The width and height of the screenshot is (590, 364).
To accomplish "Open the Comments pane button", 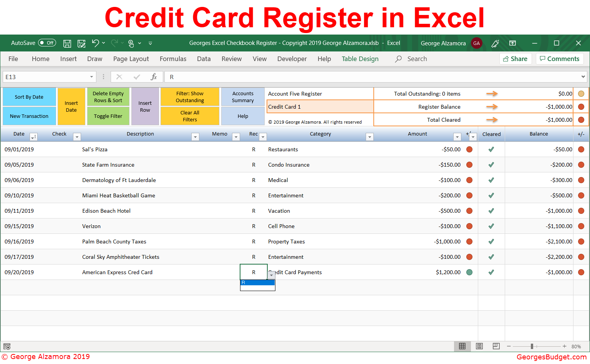I will pos(560,59).
